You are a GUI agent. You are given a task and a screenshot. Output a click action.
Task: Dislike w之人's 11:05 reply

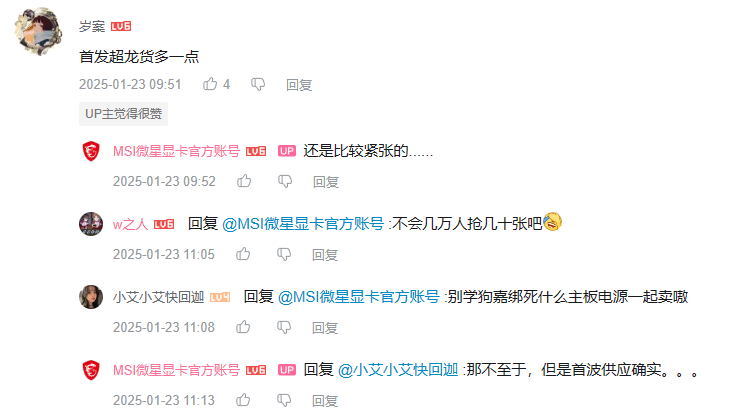[284, 254]
